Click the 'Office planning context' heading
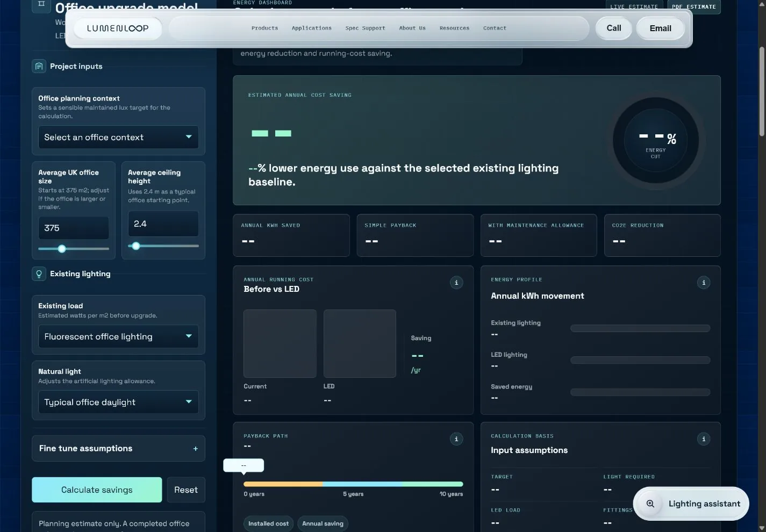 pyautogui.click(x=79, y=98)
